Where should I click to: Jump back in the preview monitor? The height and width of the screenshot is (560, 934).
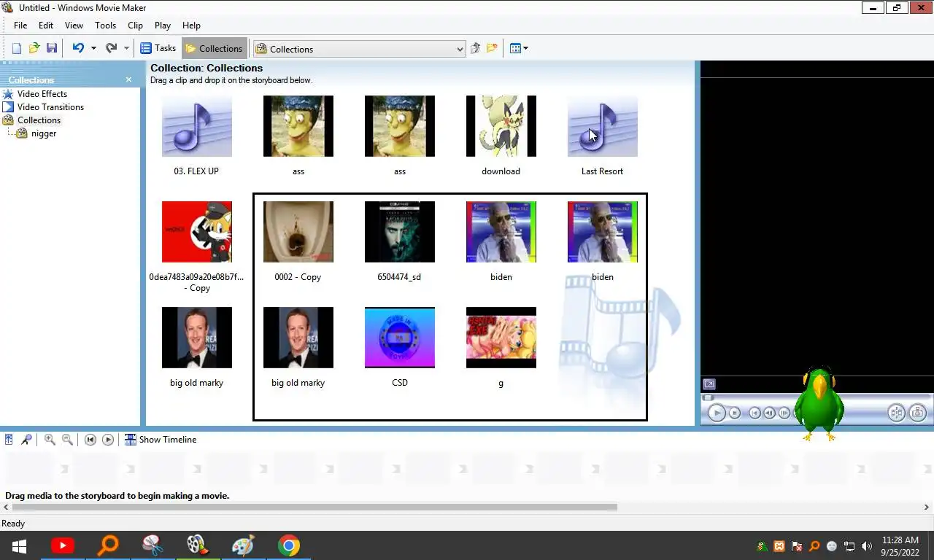755,413
